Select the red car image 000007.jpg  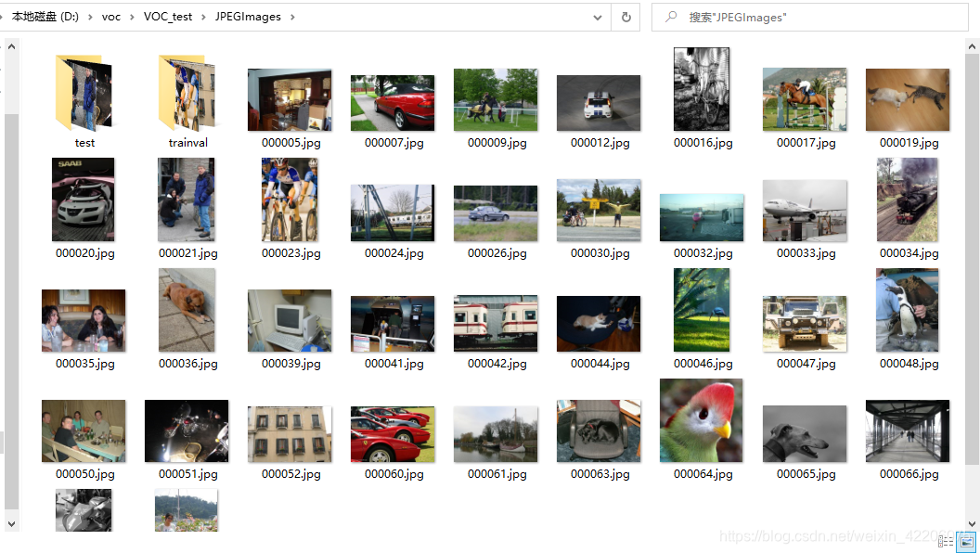pos(393,103)
